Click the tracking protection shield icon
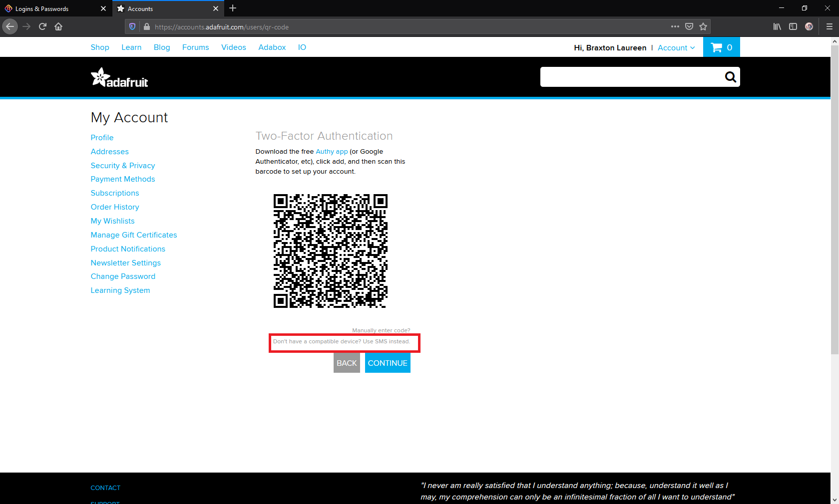 click(132, 27)
